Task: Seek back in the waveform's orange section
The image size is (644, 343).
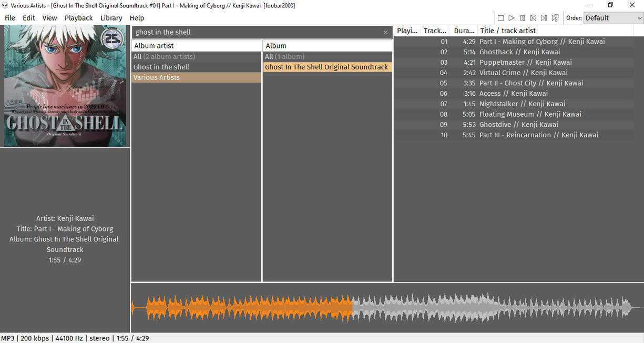Action: 242,308
